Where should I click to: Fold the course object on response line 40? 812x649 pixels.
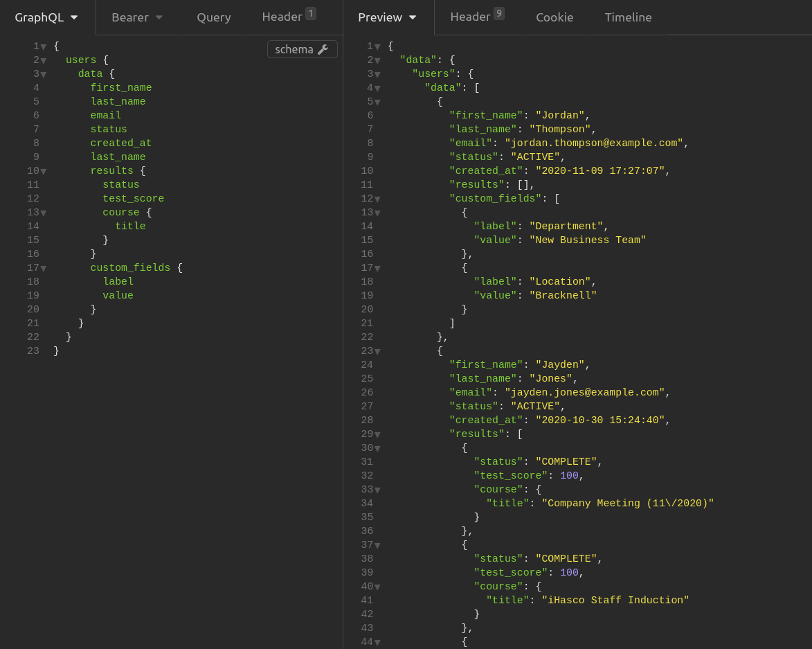click(377, 587)
